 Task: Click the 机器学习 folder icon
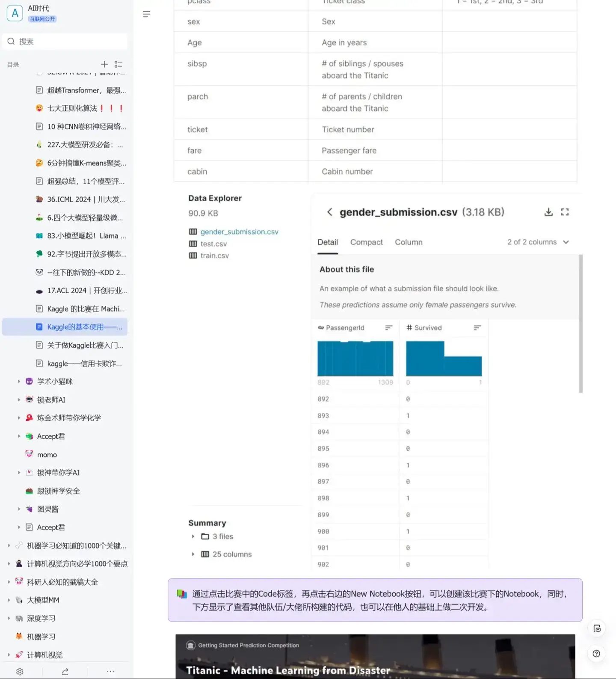point(19,636)
